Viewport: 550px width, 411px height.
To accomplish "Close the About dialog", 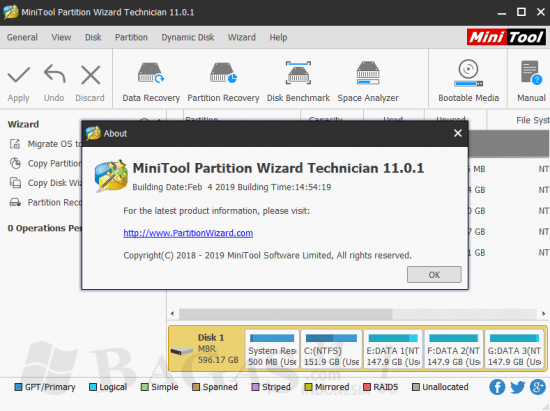I will pyautogui.click(x=458, y=133).
